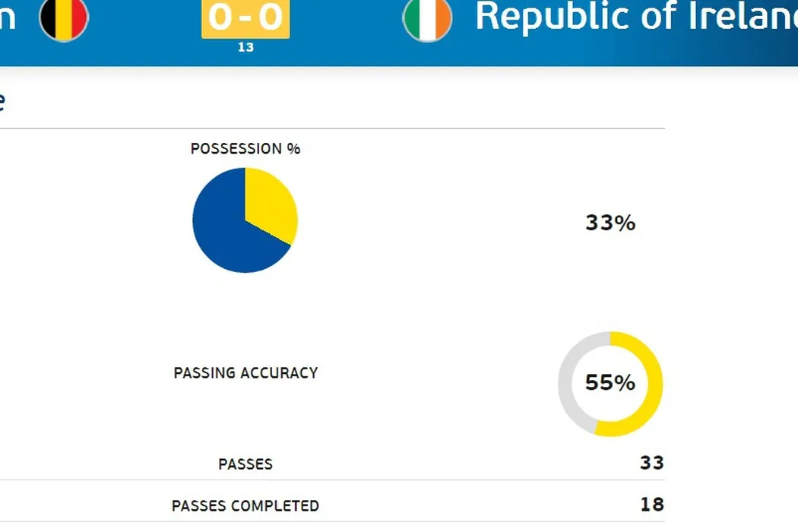Screen dimensions: 798x532
Task: Click the match minute 13 indicator
Action: pos(245,47)
